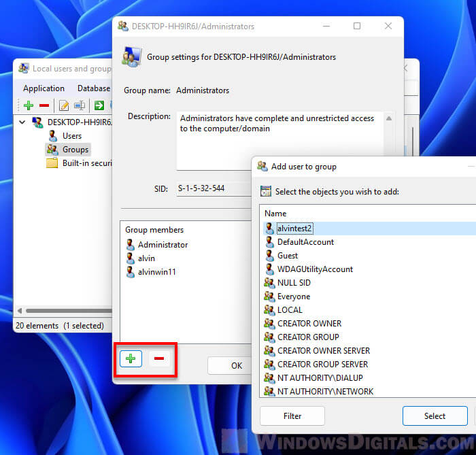Open the Application menu

point(44,88)
